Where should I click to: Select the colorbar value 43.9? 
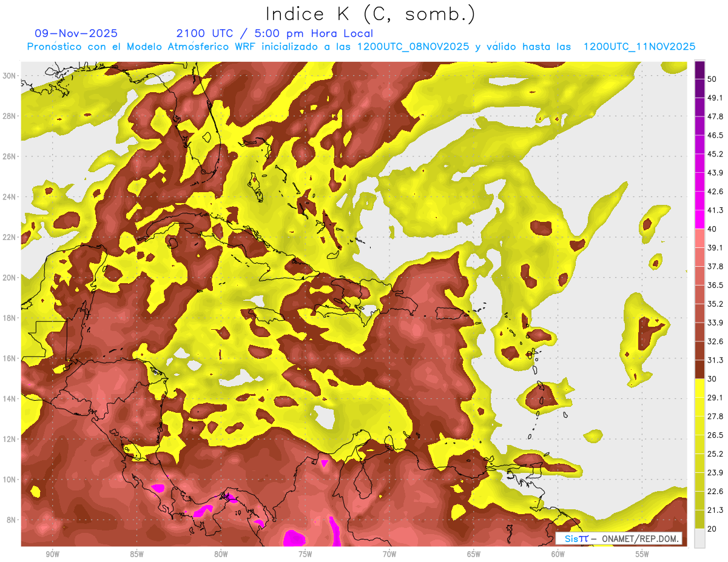[x=715, y=173]
